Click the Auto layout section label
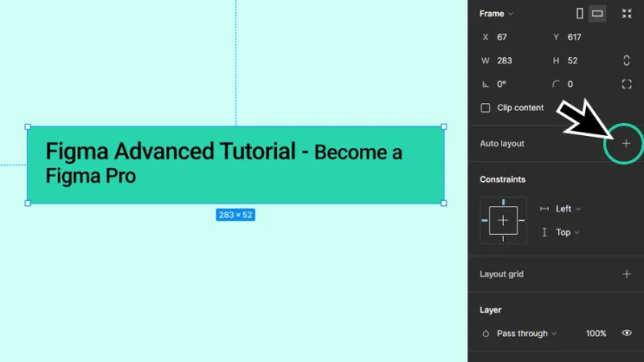This screenshot has height=362, width=644. [502, 144]
